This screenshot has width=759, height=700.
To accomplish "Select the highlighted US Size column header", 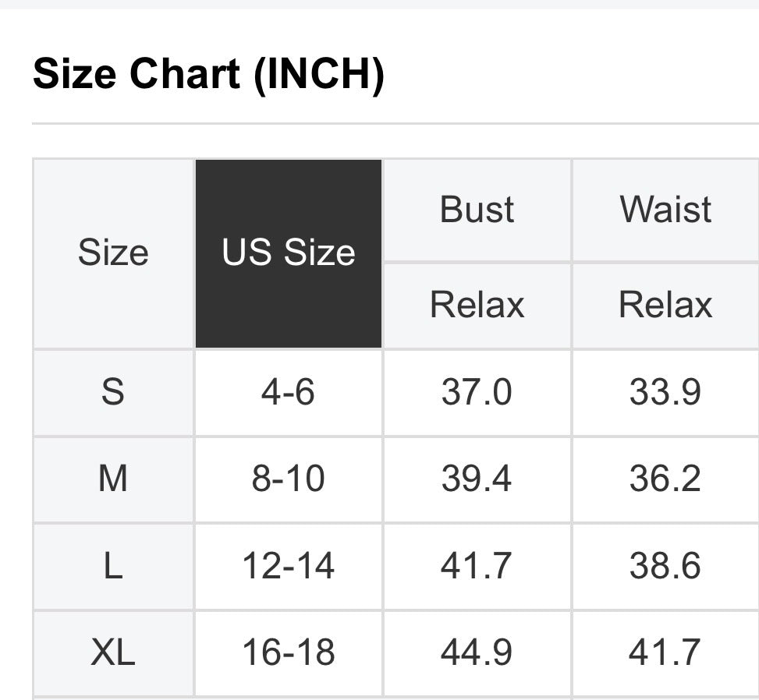I will 289,253.
